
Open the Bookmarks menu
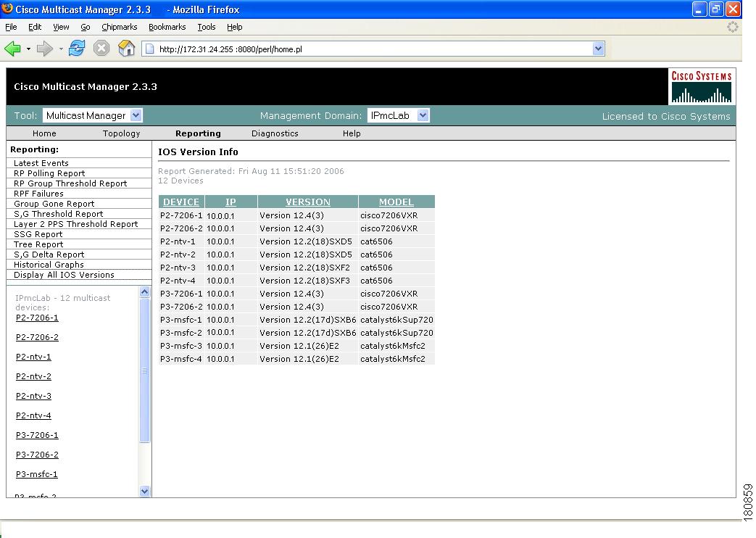point(167,27)
